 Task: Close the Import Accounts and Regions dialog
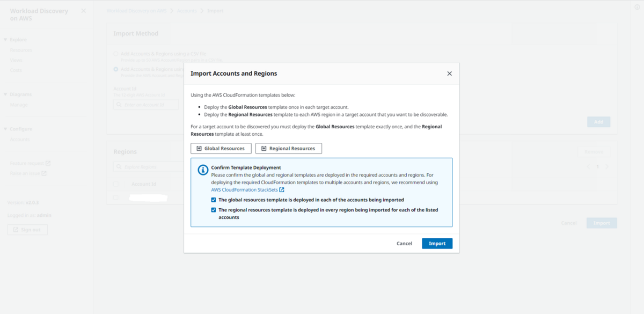click(x=449, y=74)
